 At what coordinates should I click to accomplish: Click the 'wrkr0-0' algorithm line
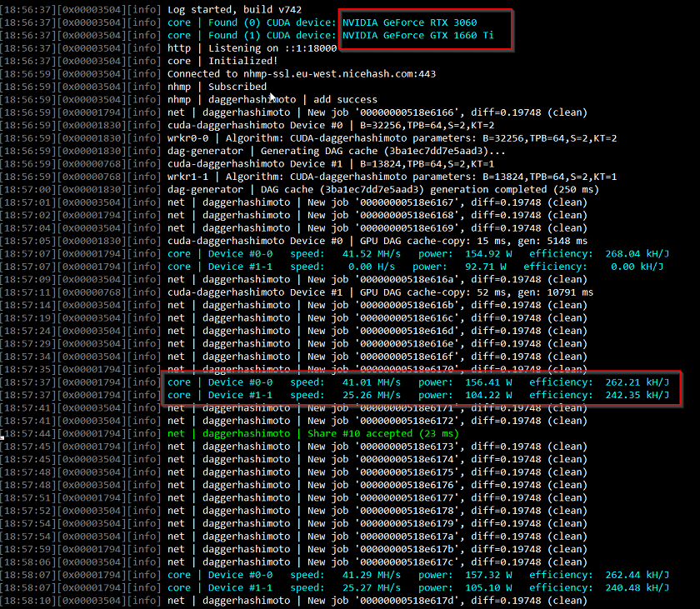tap(392, 138)
